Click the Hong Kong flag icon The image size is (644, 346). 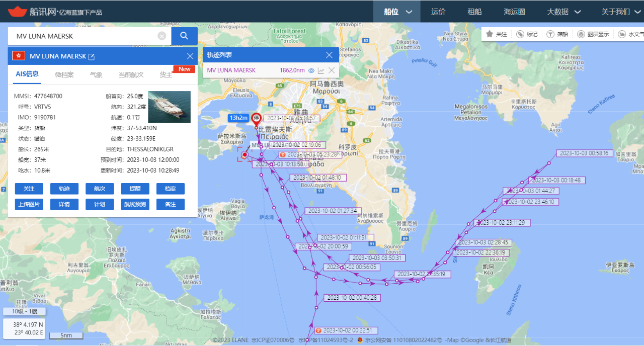(19, 56)
